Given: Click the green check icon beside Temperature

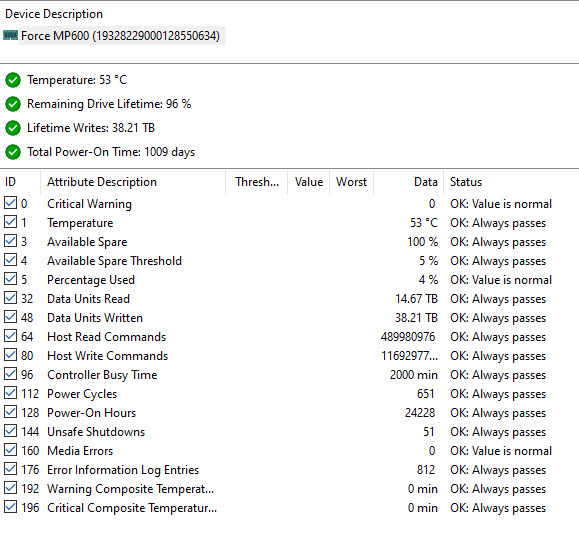Looking at the screenshot, I should [13, 80].
